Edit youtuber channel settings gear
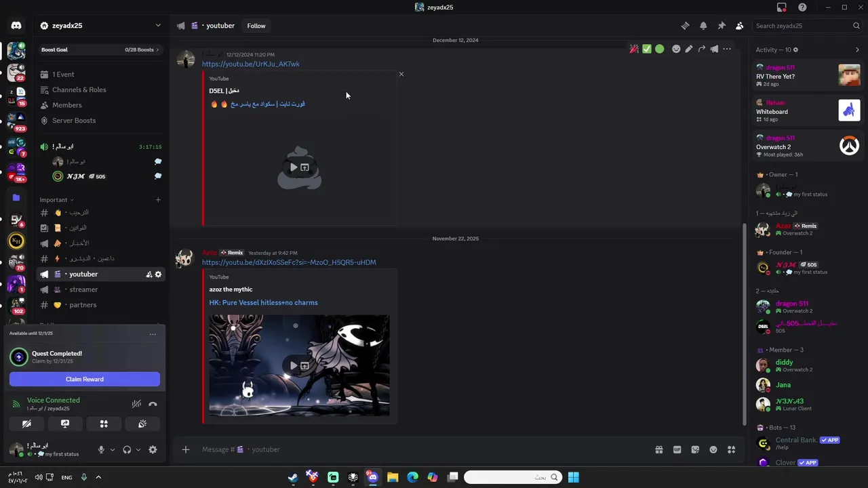The width and height of the screenshot is (868, 488). [x=159, y=274]
